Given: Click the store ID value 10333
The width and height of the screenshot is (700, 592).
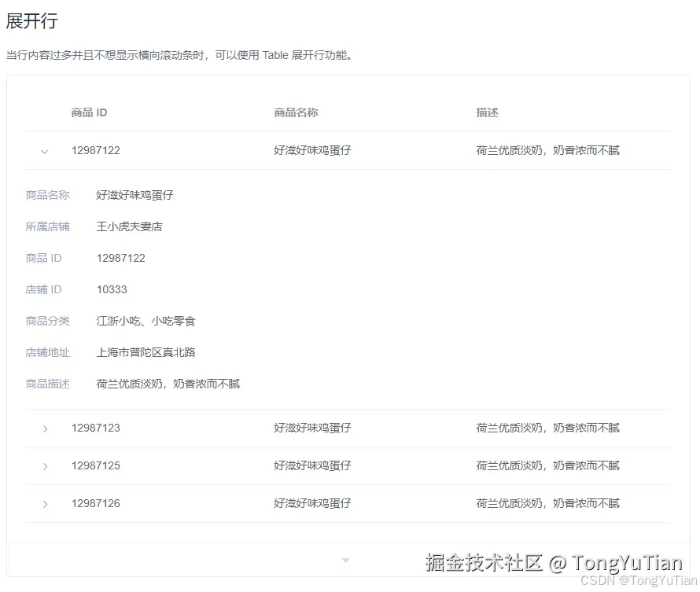Looking at the screenshot, I should [x=111, y=289].
